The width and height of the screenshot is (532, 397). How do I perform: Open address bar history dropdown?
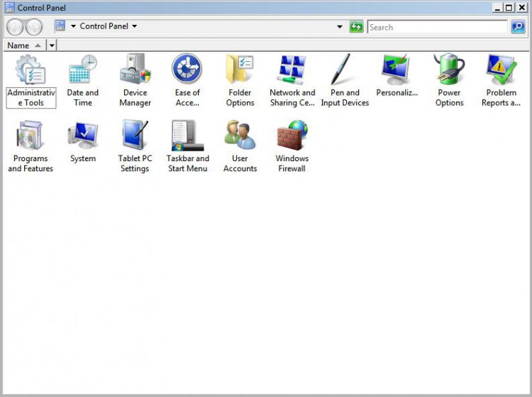339,27
